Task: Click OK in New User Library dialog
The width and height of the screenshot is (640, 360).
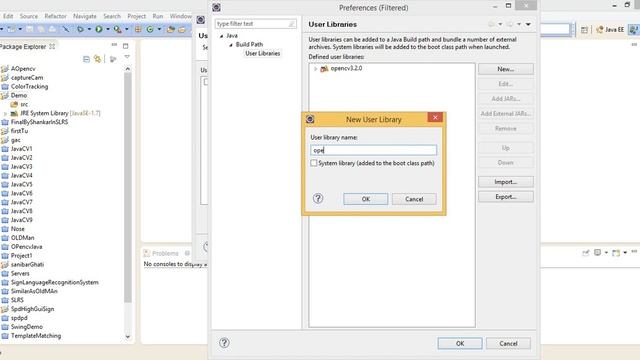Action: 366,199
